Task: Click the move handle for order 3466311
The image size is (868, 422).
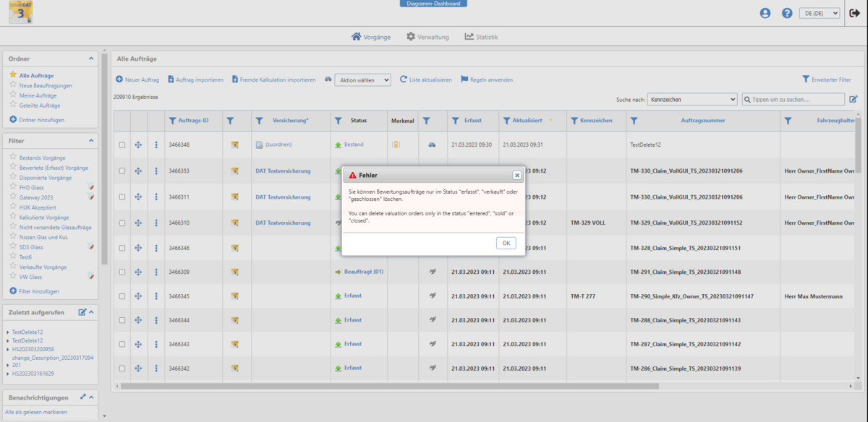Action: click(138, 197)
